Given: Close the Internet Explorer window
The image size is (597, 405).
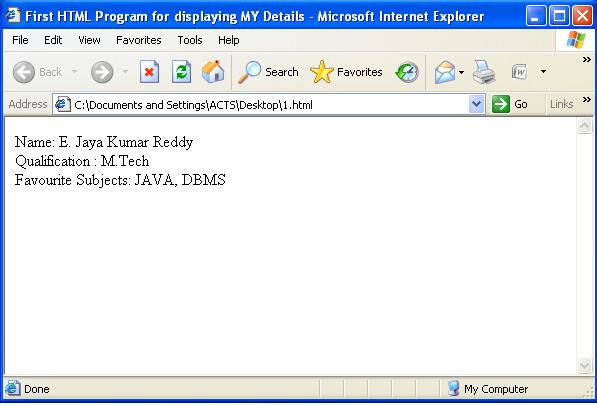Looking at the screenshot, I should click(x=583, y=16).
